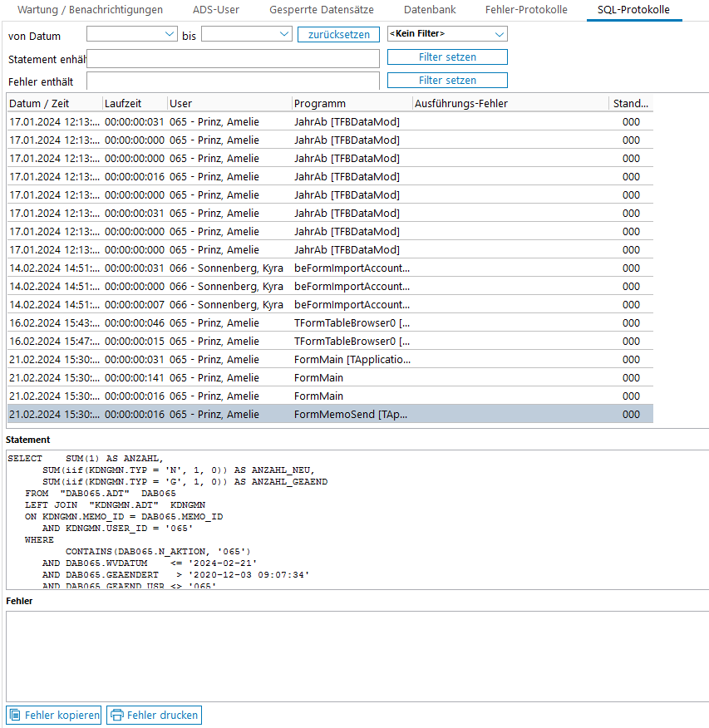Image resolution: width=709 pixels, height=728 pixels.
Task: Click Filter setzen next to Statement field
Action: [x=447, y=57]
